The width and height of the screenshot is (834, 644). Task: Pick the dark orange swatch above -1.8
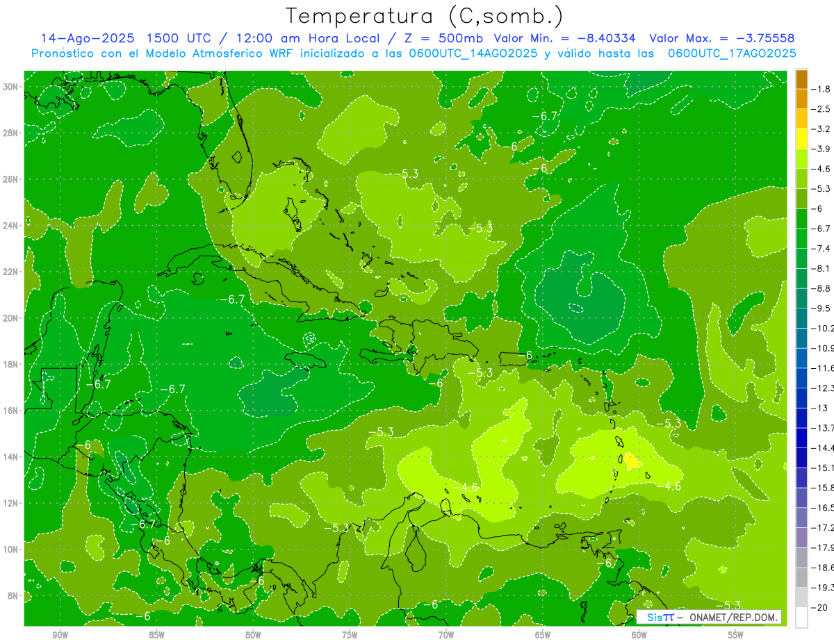[801, 79]
